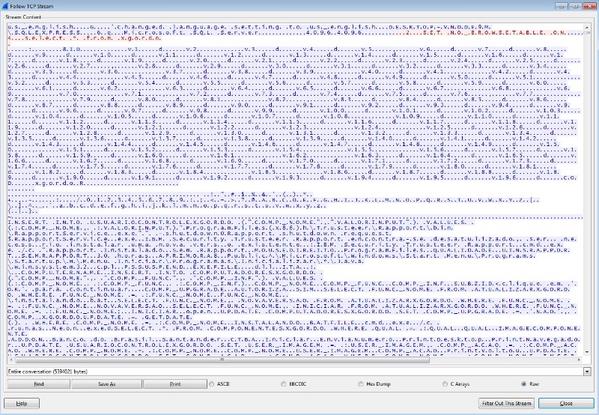This screenshot has width=599, height=415.
Task: Maximize the Follow TCP Stream window
Action: click(x=575, y=6)
